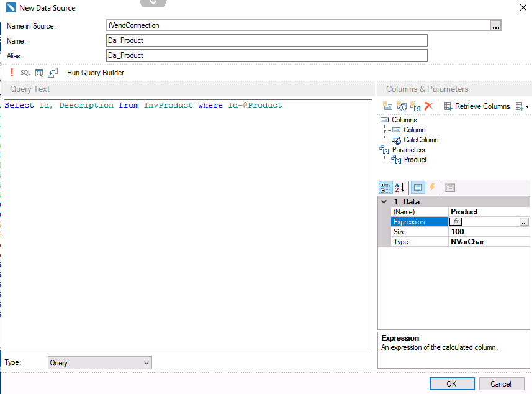Click inside the Query Text editor
The width and height of the screenshot is (532, 394).
pyautogui.click(x=188, y=226)
